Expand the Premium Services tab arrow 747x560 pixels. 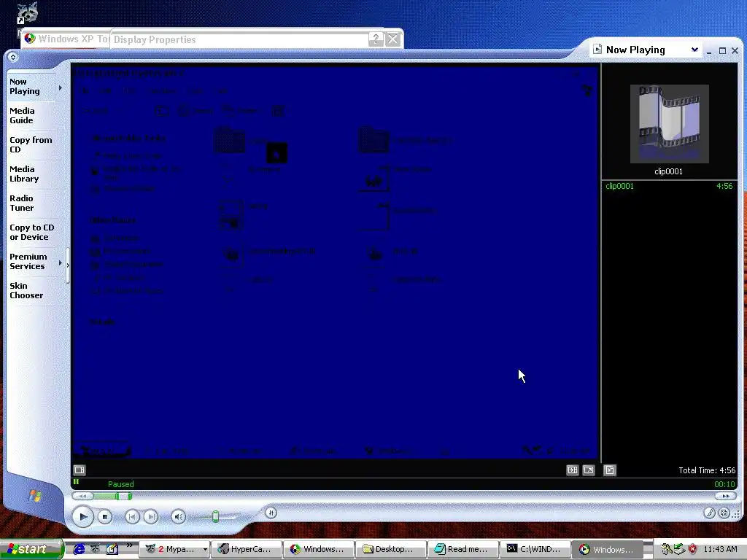[61, 262]
